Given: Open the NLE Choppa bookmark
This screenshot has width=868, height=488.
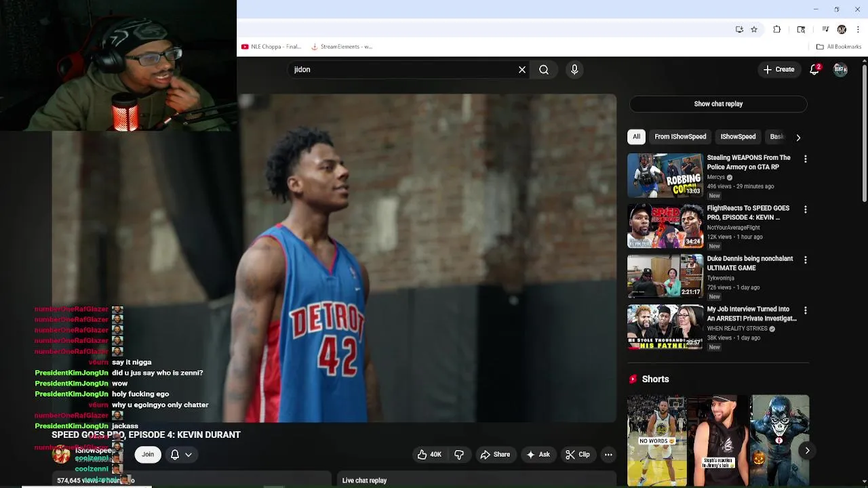Looking at the screenshot, I should [x=271, y=47].
